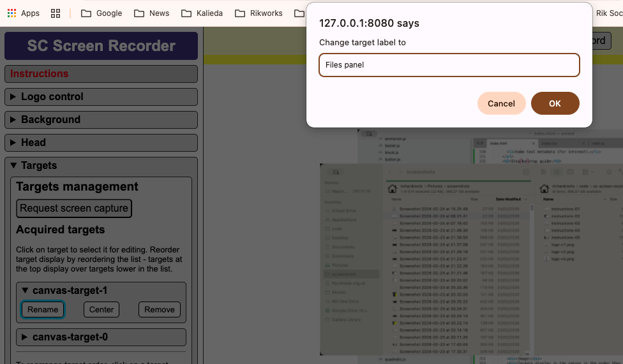Click the SC Screen Recorder title banner
The height and width of the screenshot is (364, 623).
coord(101,46)
